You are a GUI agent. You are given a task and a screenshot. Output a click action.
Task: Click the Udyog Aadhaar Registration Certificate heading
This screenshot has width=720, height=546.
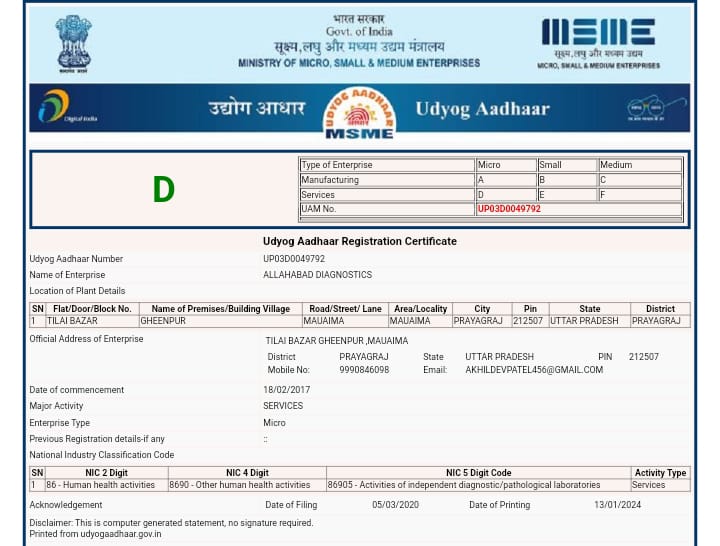point(360,241)
